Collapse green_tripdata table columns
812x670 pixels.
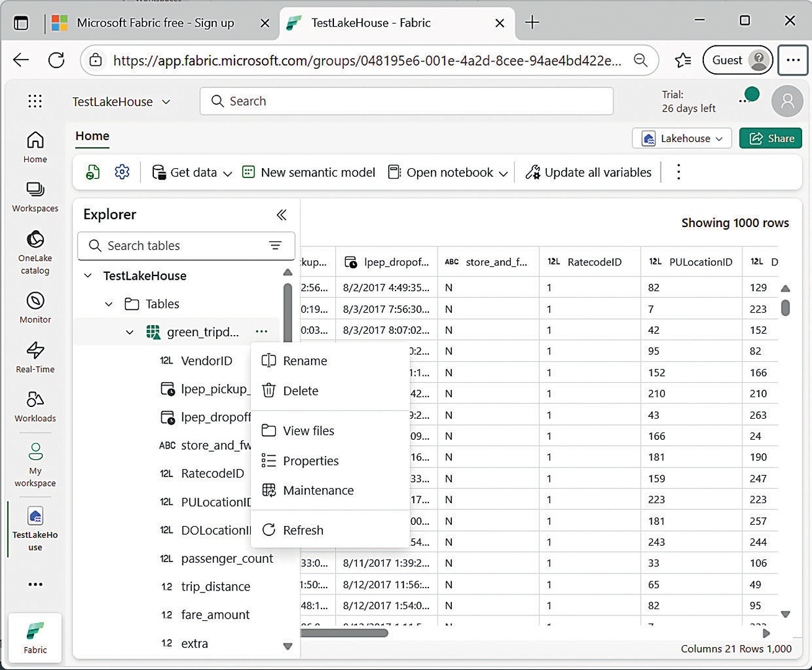pos(129,333)
